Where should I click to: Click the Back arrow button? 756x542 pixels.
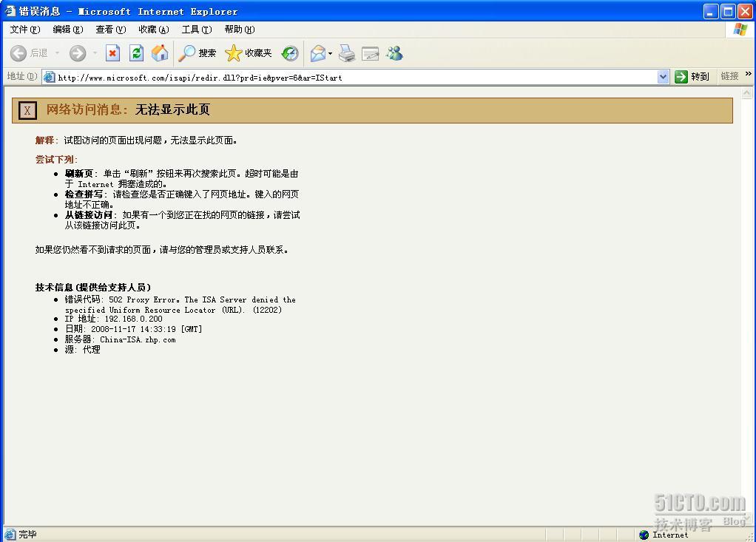point(18,53)
